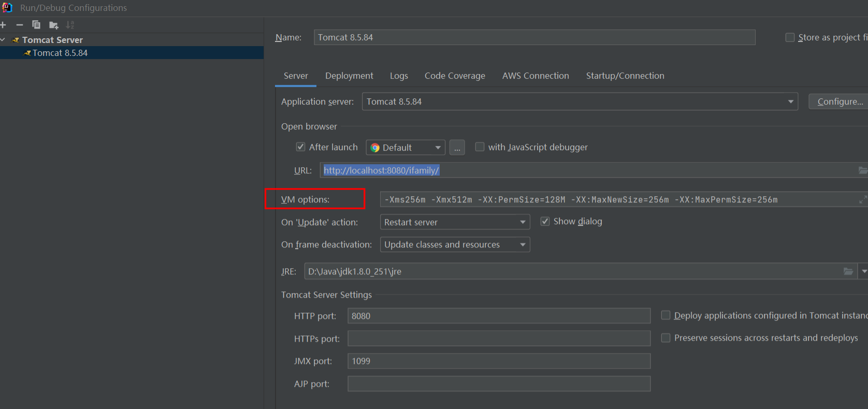868x409 pixels.
Task: Click the Copy Configuration icon
Action: click(36, 25)
